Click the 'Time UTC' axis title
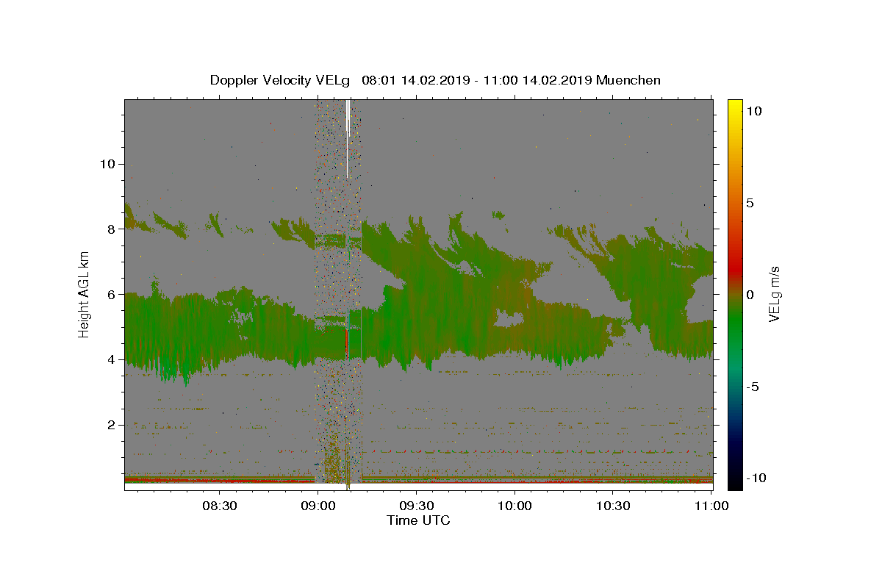882x588 pixels. pos(418,520)
